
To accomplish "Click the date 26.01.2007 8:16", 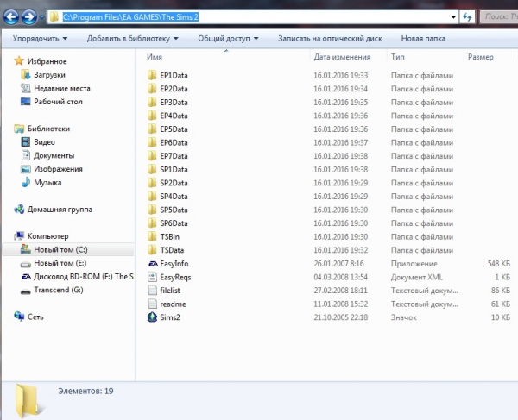I will coord(338,264).
